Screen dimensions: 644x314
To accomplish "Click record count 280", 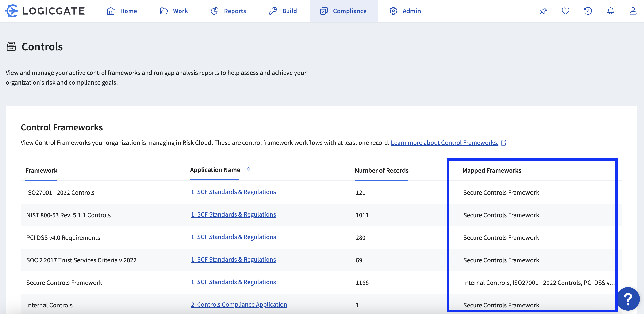I will pos(360,238).
